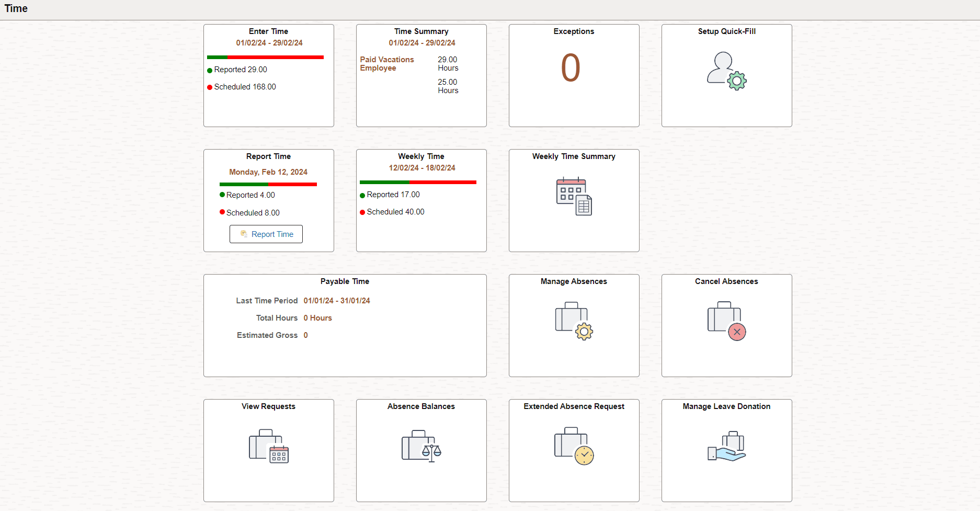Click the Enter Time reported/scheduled progress bar
This screenshot has height=511, width=980.
265,57
